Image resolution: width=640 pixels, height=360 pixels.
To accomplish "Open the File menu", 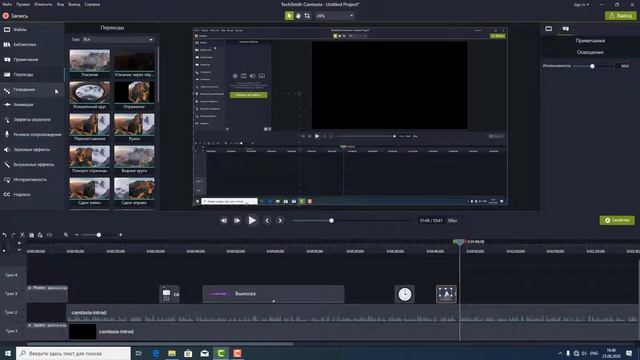I will (7, 4).
